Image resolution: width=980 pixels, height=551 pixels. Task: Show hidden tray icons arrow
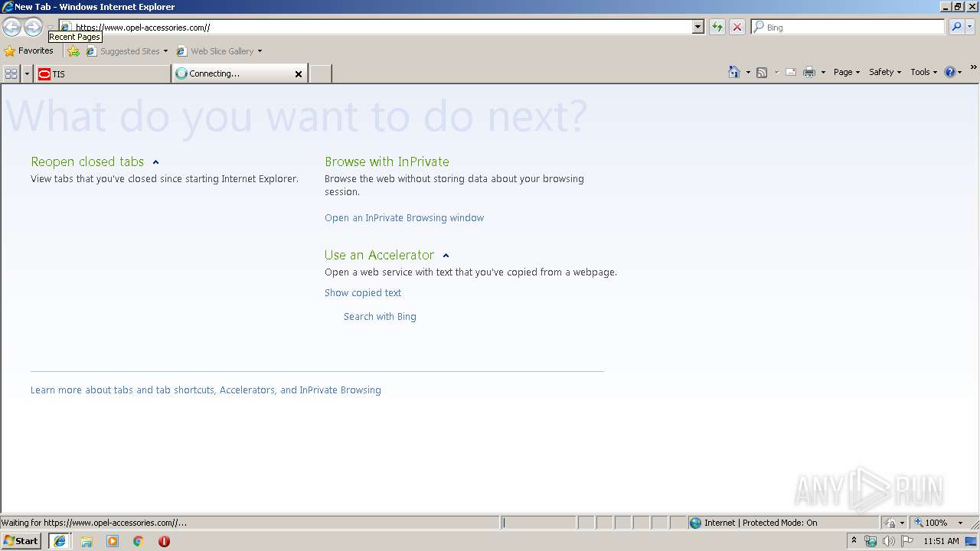point(854,541)
